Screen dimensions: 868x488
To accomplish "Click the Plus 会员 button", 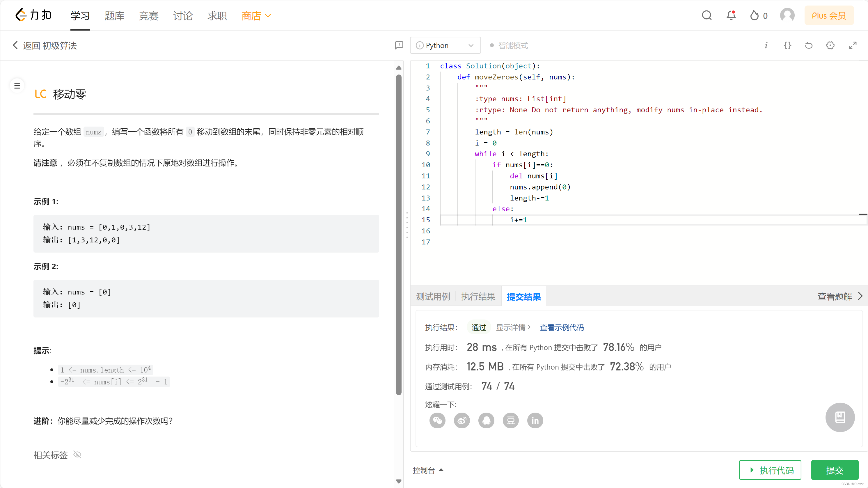I will pos(829,15).
